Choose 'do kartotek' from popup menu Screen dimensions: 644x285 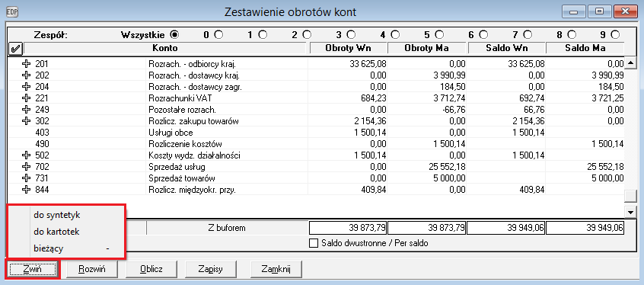coord(65,232)
